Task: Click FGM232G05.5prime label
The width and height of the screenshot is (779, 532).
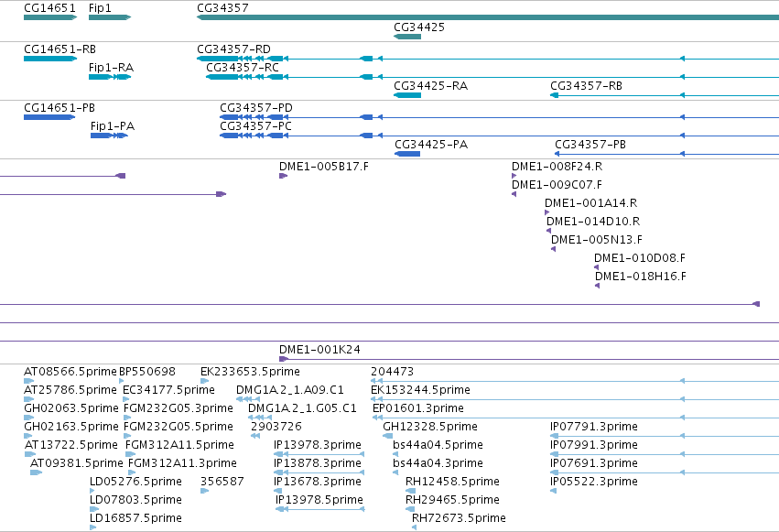Action: (x=178, y=427)
